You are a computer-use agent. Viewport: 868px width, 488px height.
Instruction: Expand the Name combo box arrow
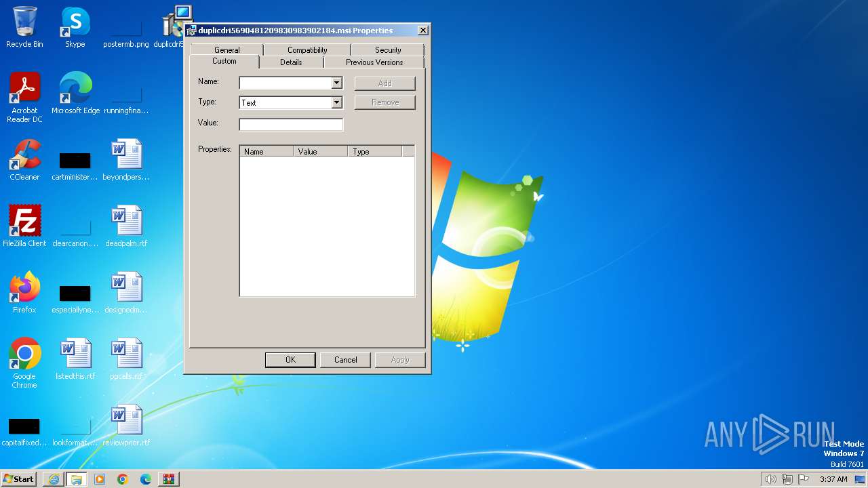pos(336,83)
